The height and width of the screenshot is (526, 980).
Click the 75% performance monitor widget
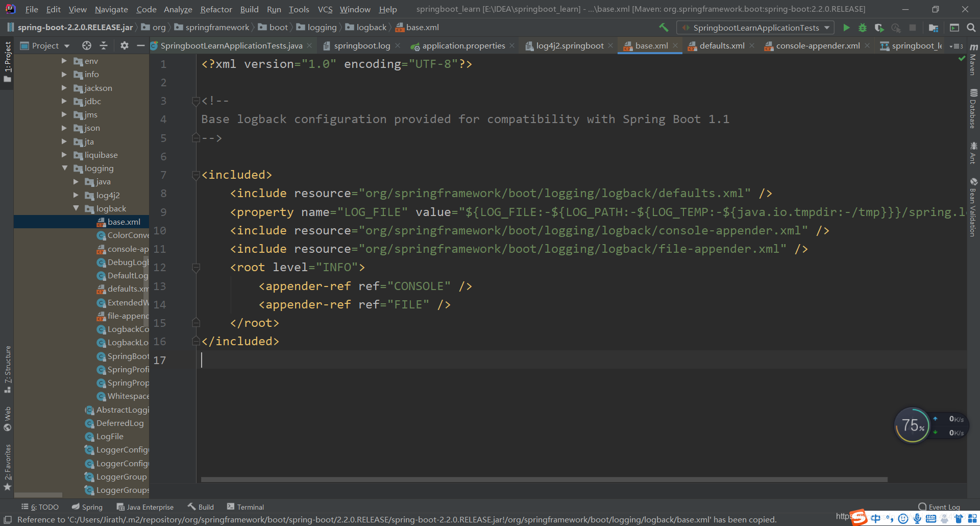(x=913, y=425)
